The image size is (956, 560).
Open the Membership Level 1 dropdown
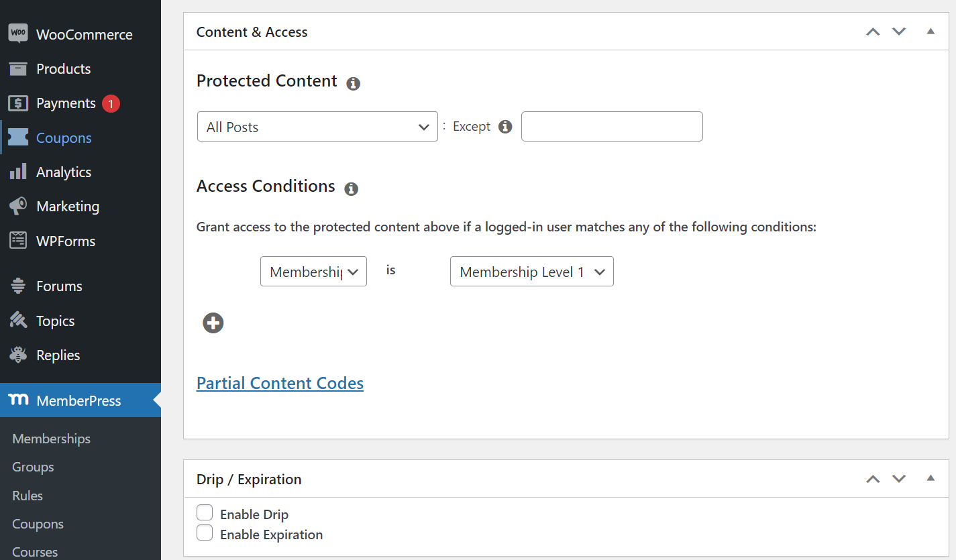click(531, 271)
